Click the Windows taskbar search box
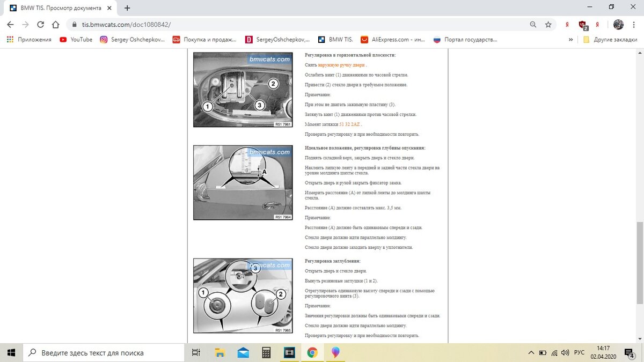The width and height of the screenshot is (644, 362). [104, 352]
